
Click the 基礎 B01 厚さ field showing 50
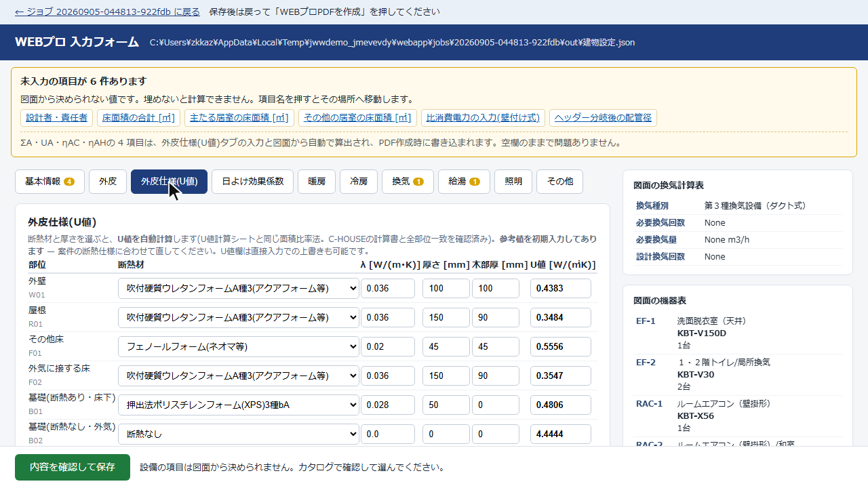point(446,405)
